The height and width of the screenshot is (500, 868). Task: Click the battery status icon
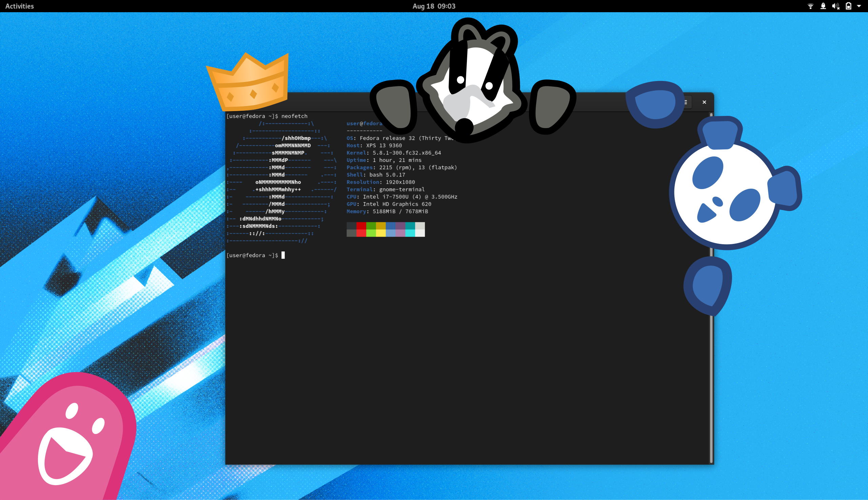[x=848, y=6]
